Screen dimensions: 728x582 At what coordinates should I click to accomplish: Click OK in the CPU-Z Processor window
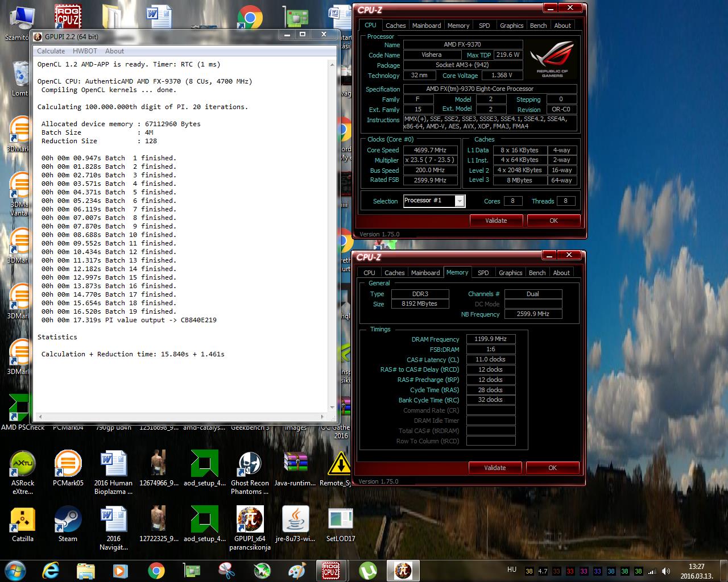tap(553, 221)
